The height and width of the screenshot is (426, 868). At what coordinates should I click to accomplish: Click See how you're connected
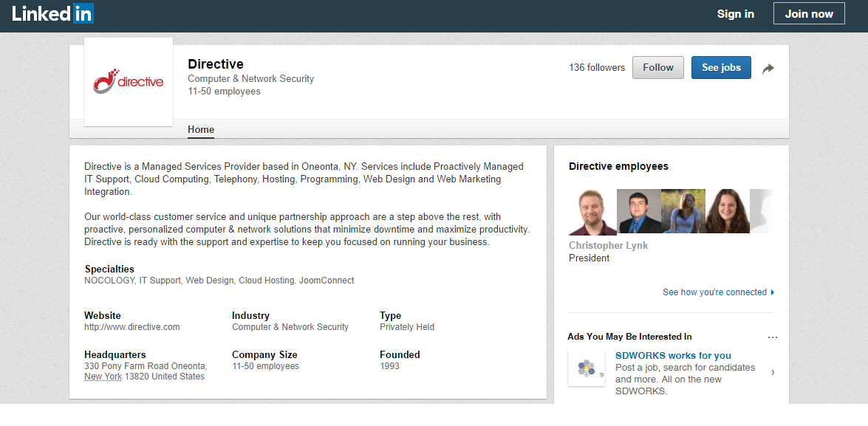click(718, 292)
